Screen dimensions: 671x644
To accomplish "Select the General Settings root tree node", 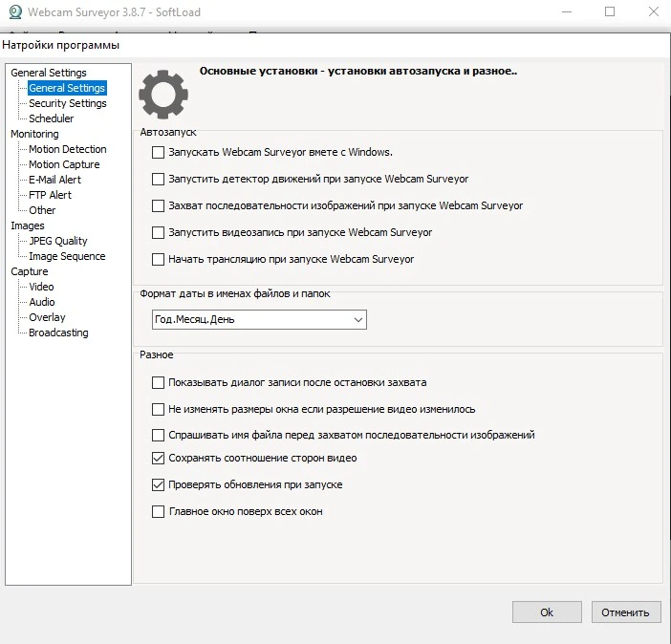I will (49, 73).
